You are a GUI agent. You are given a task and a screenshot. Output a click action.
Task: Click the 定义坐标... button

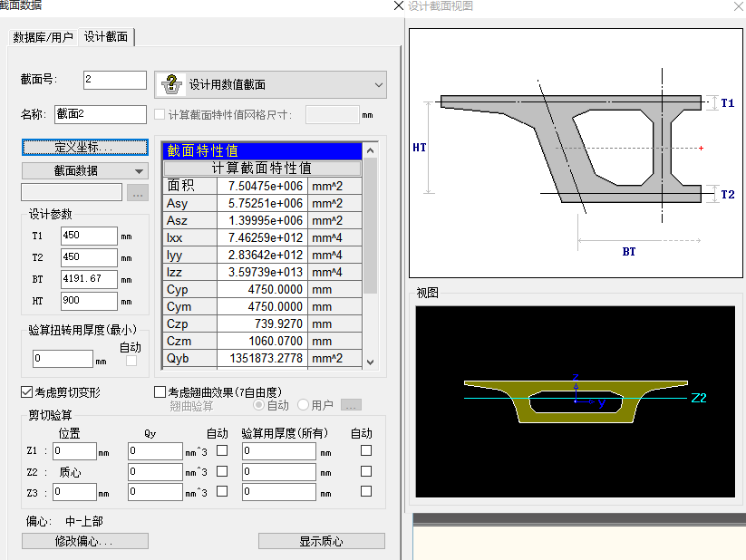click(x=85, y=147)
